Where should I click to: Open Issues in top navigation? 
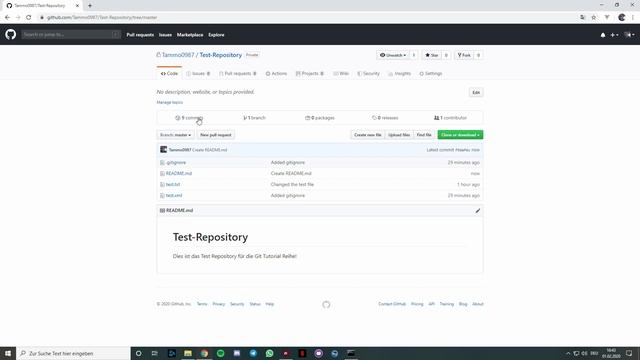[165, 35]
